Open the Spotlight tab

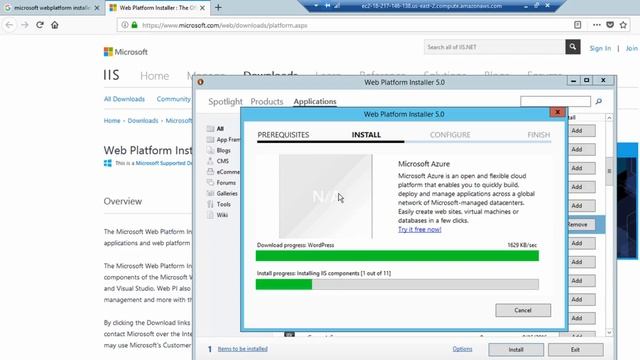[225, 102]
